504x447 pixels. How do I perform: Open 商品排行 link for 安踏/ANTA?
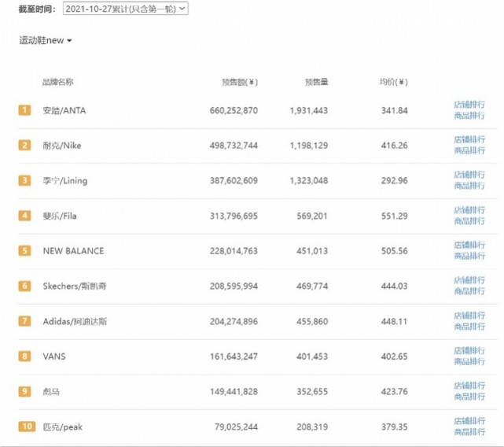click(469, 116)
